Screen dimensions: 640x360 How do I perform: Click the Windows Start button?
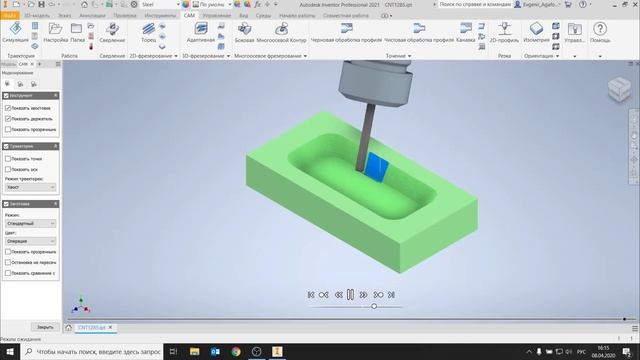pyautogui.click(x=10, y=351)
